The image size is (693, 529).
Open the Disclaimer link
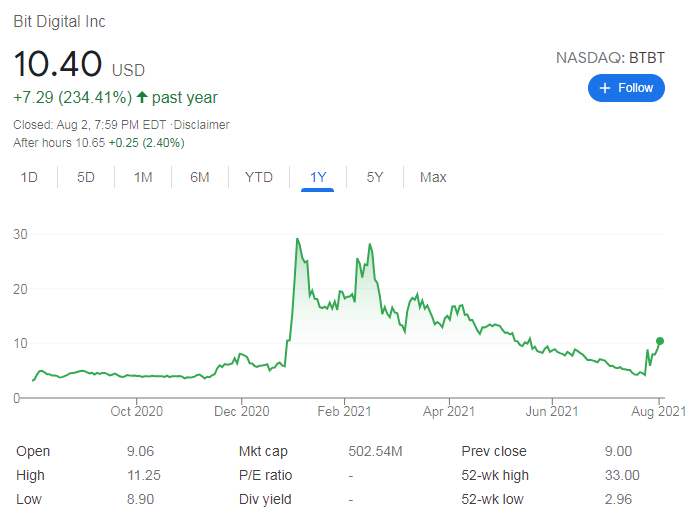click(202, 125)
